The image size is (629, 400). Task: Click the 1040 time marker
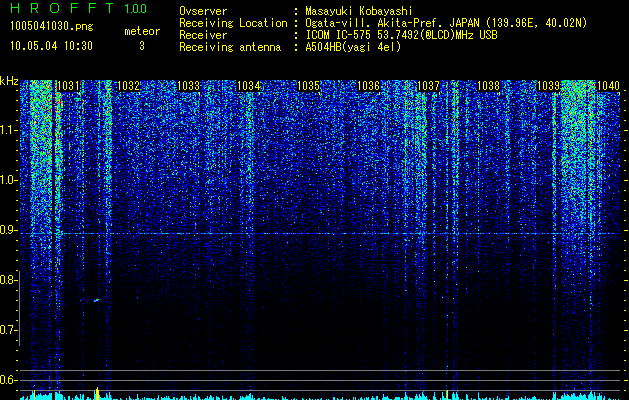(x=609, y=86)
